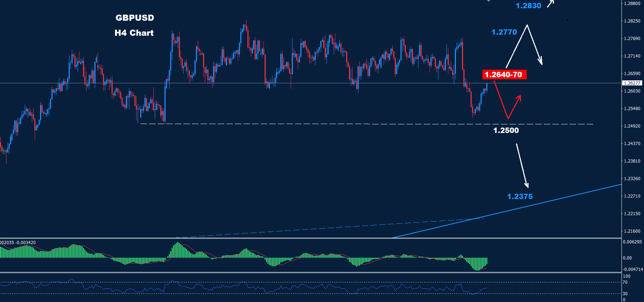Viewport: 644px width, 302px height.
Task: Select the small white arrow beside 1.2830
Action: 550,4
